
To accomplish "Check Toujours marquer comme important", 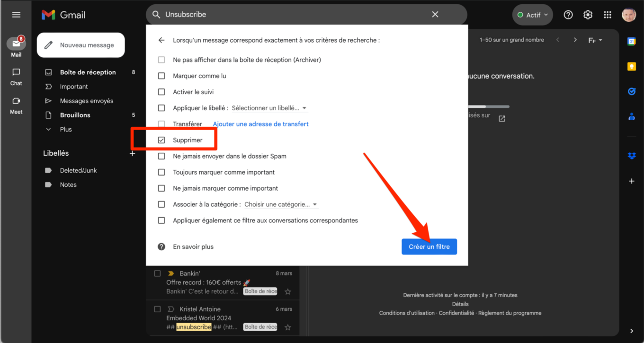I will (x=161, y=172).
